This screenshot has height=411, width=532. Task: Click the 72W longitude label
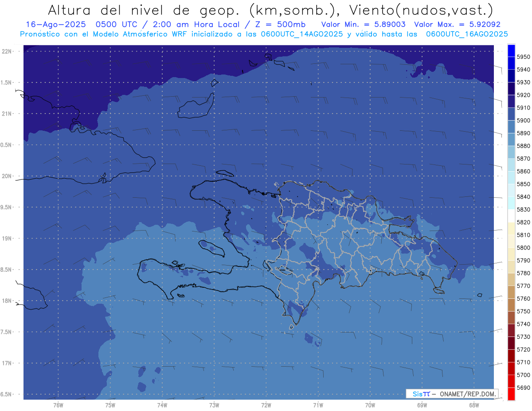[x=266, y=405]
